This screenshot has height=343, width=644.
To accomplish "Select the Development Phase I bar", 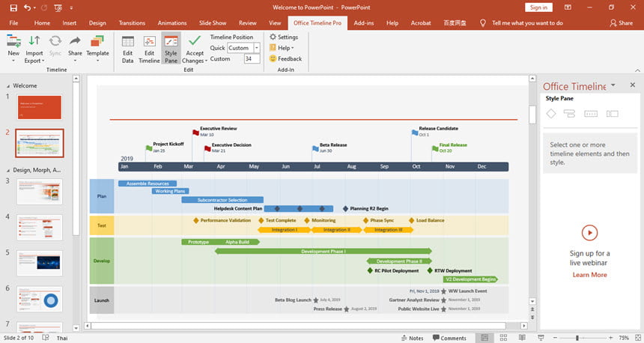I will (x=323, y=251).
